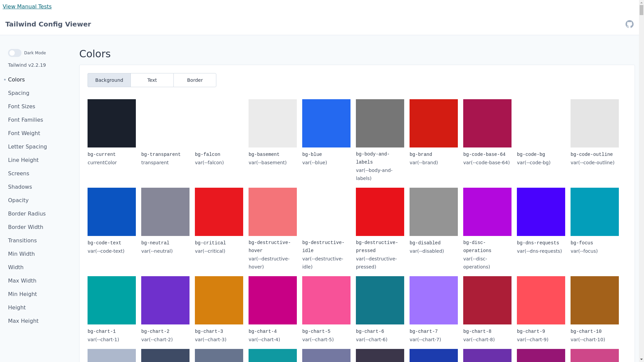Click the Tailwind v2.2.19 version text
644x362 pixels.
27,65
